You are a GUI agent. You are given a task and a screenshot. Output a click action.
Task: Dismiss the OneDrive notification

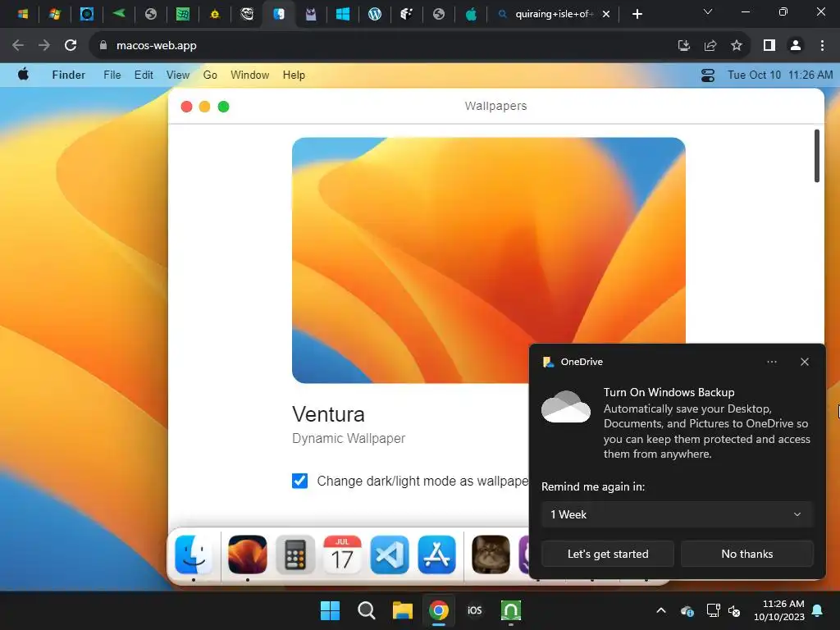804,362
